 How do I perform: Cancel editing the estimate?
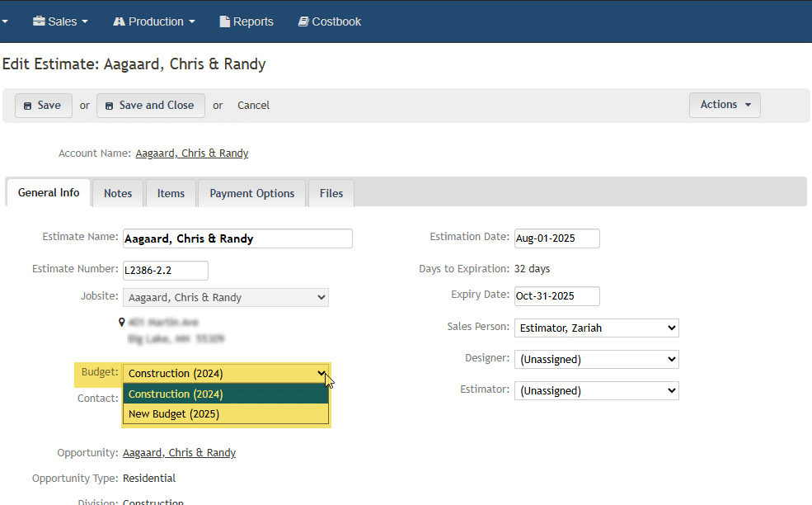[x=253, y=106]
